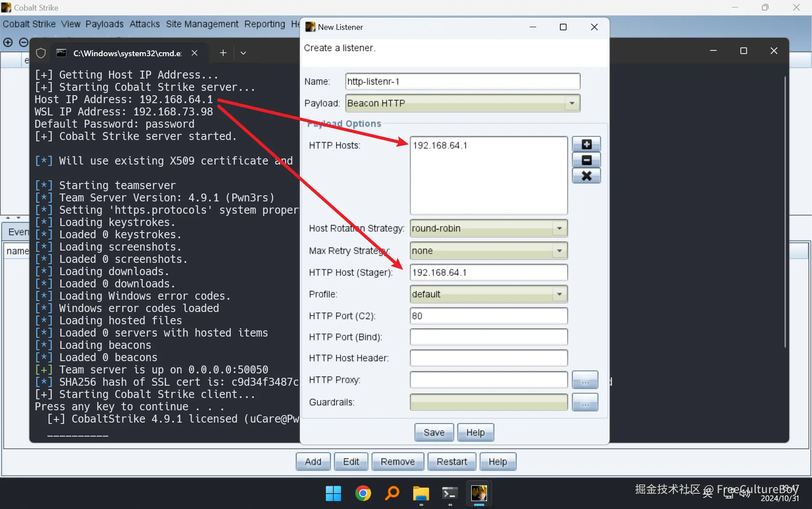Viewport: 812px width, 509px height.
Task: Open Guardrails settings browse button
Action: 585,402
